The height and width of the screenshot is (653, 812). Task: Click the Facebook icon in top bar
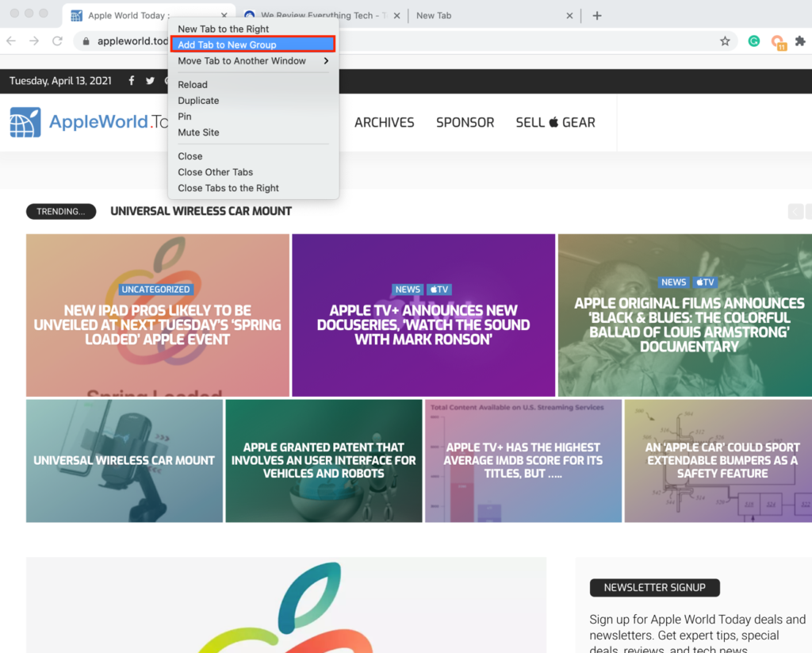131,81
